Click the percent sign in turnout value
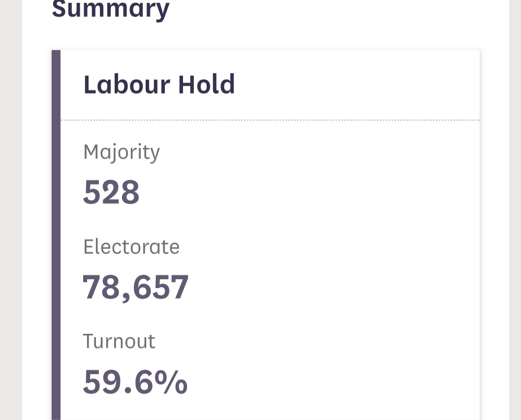 coord(172,382)
